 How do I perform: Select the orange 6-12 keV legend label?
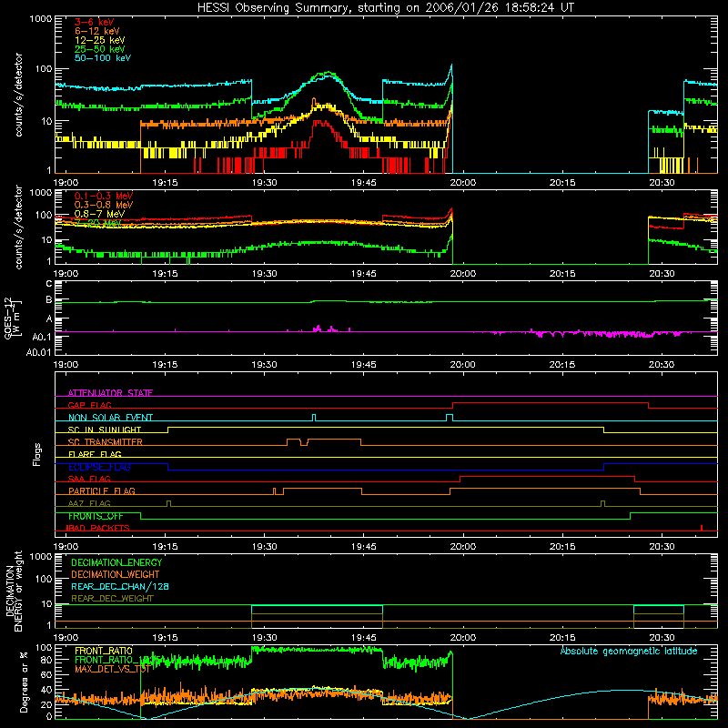(97, 31)
